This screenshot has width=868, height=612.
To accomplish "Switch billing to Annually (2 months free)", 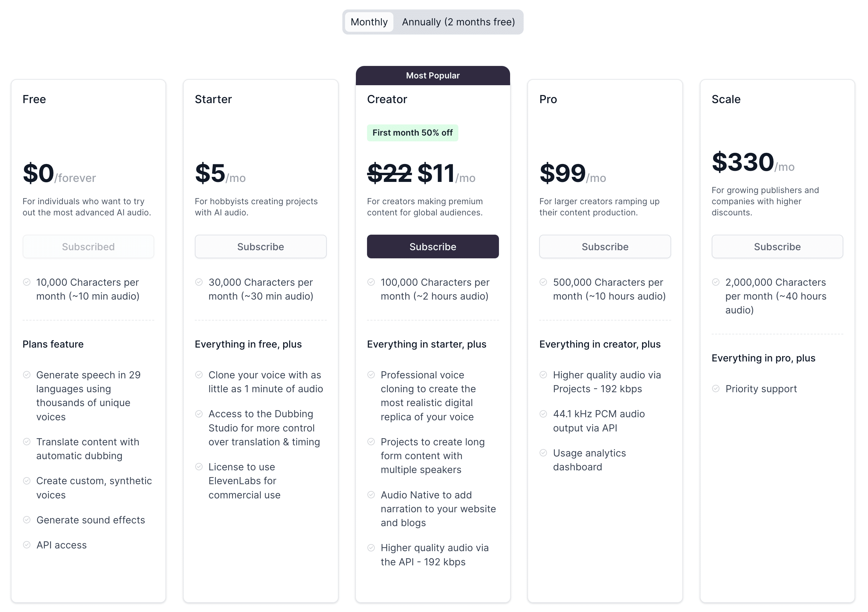I will click(x=458, y=22).
